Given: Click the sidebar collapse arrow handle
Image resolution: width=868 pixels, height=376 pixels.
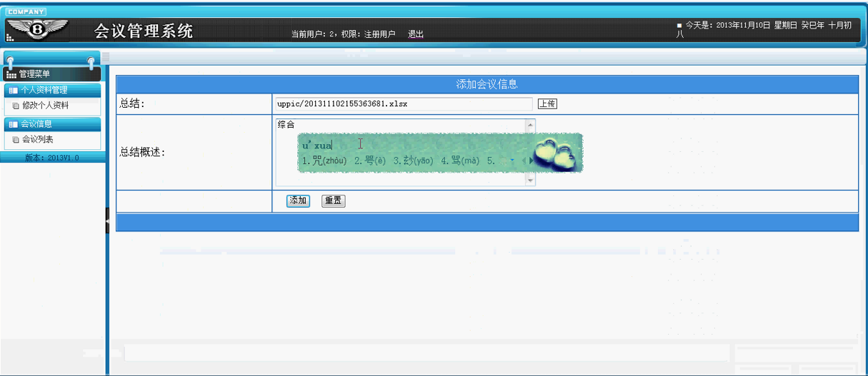Looking at the screenshot, I should pos(107,220).
